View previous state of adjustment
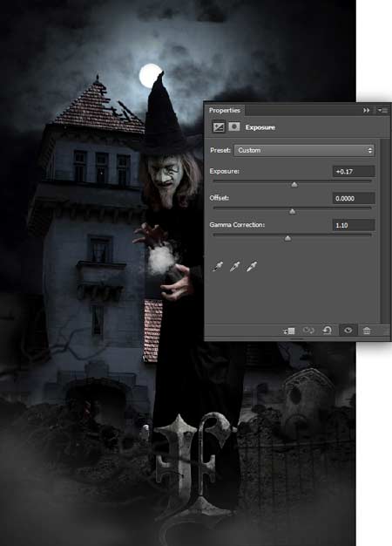This screenshot has width=392, height=546. pyautogui.click(x=308, y=330)
